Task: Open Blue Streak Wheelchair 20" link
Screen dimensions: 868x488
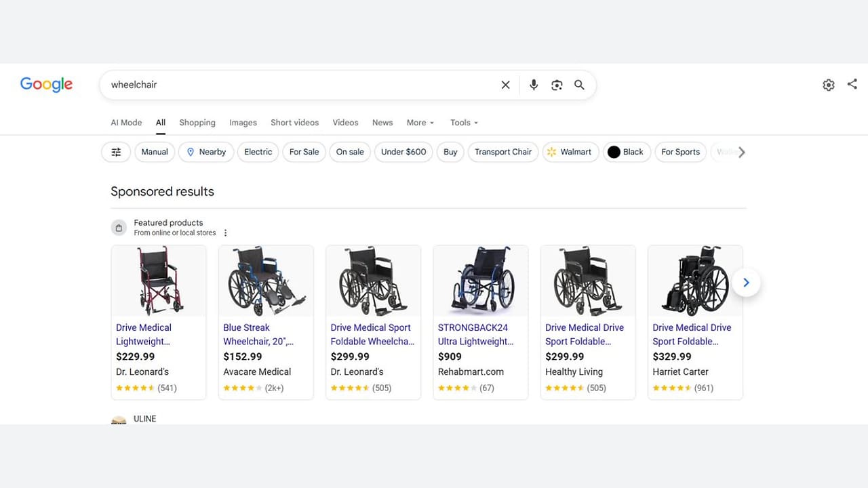Action: click(x=258, y=334)
